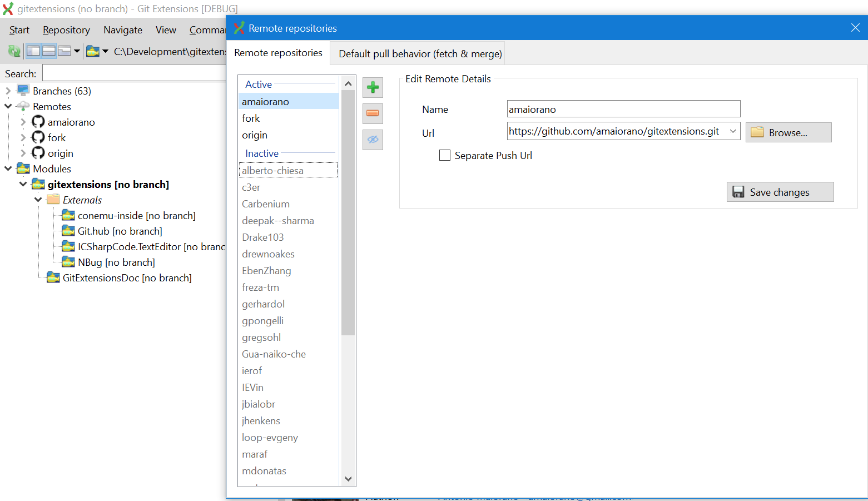Click the repository folder icon in toolbar
Screen dimensions: 868x501
93,51
